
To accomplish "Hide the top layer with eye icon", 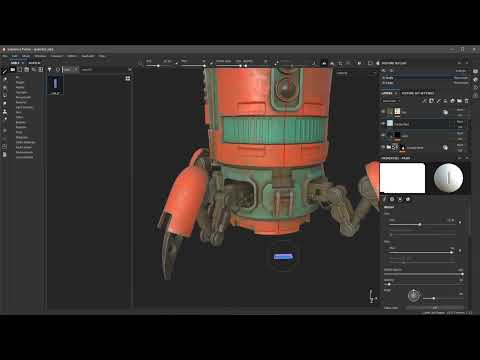I will tap(383, 112).
